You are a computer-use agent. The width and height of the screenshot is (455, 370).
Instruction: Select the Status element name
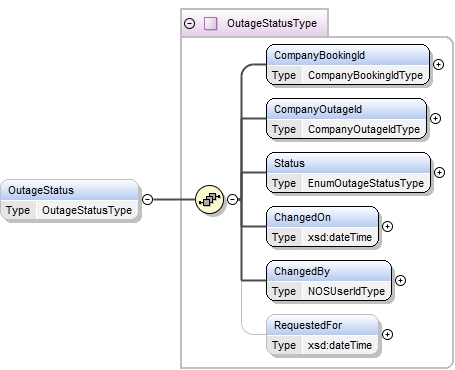[x=289, y=163]
